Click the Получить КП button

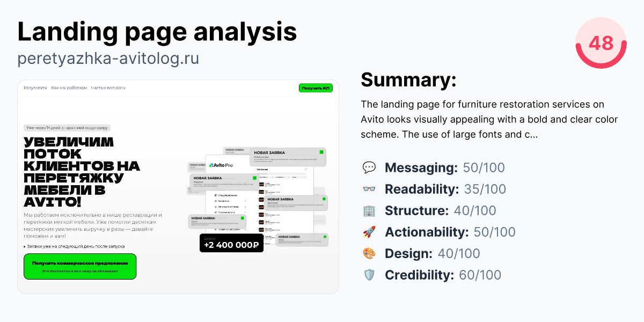(316, 87)
